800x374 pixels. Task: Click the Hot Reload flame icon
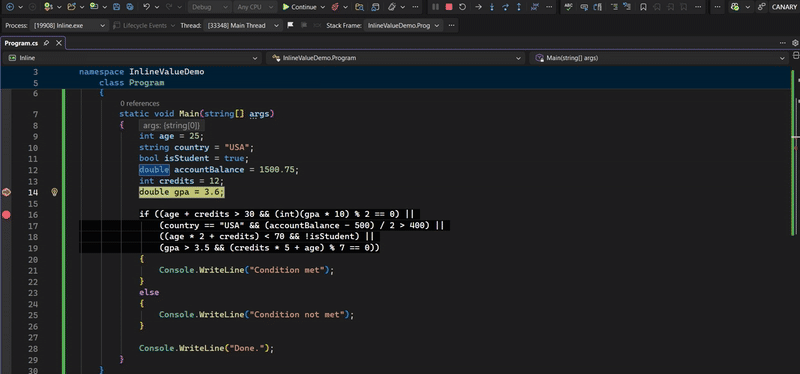pos(336,7)
